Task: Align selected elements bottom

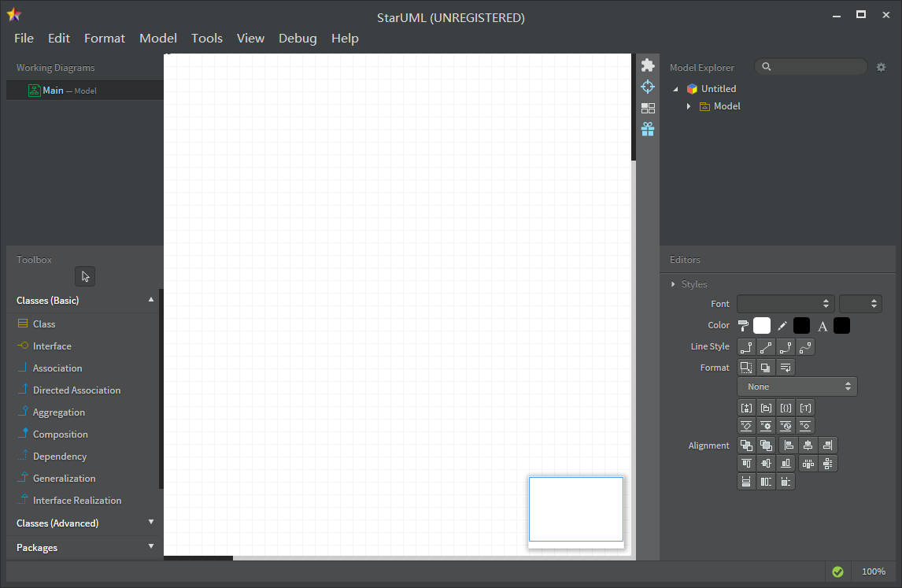Action: (x=786, y=464)
